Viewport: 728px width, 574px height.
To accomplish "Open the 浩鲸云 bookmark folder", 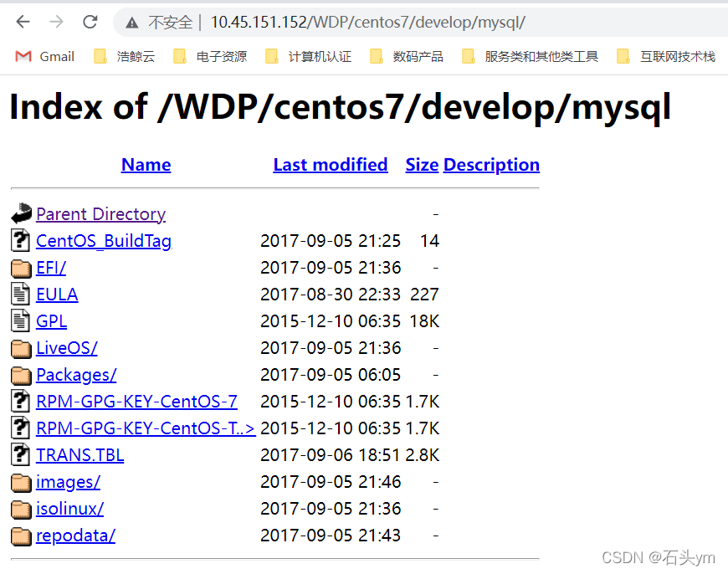I will click(124, 57).
